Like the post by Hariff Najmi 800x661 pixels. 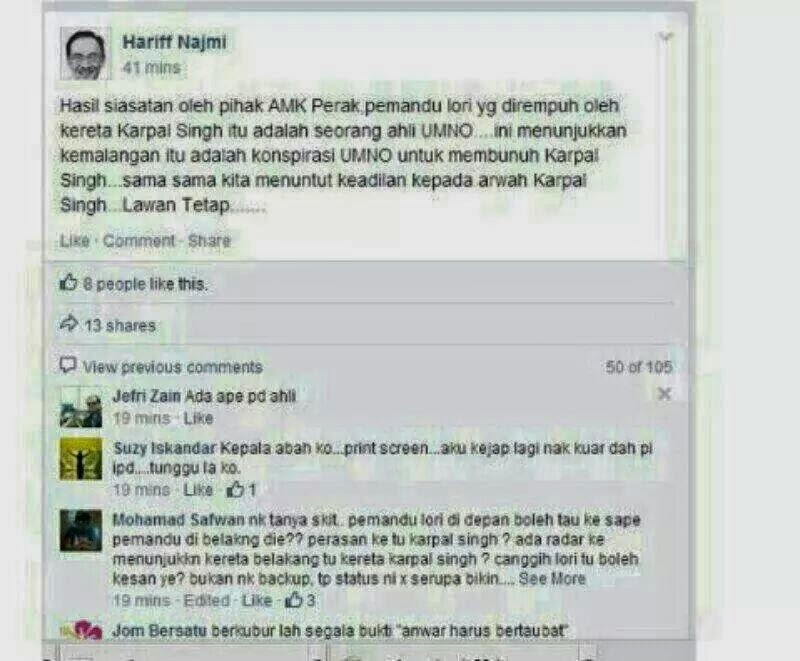(74, 241)
